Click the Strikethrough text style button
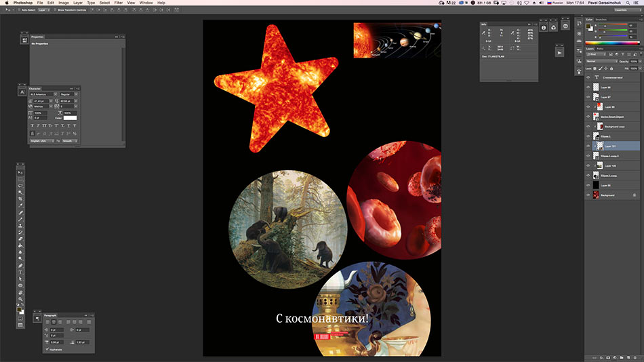Viewport: 644px width, 362px height. [75, 125]
